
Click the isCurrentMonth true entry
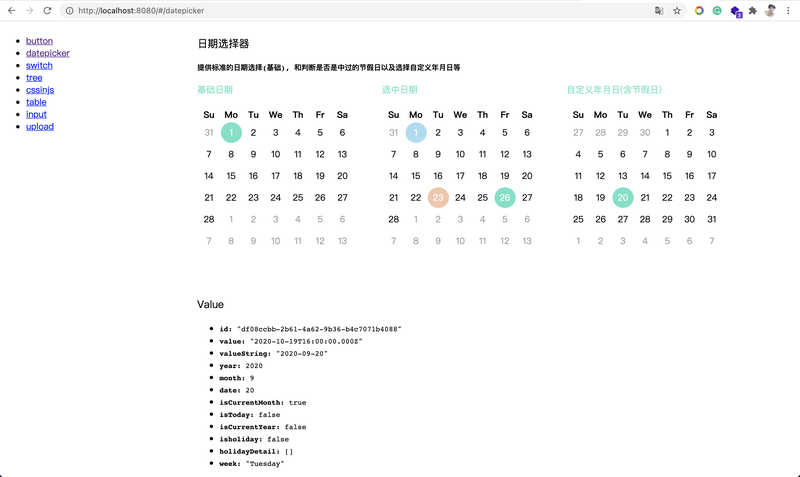tap(263, 403)
